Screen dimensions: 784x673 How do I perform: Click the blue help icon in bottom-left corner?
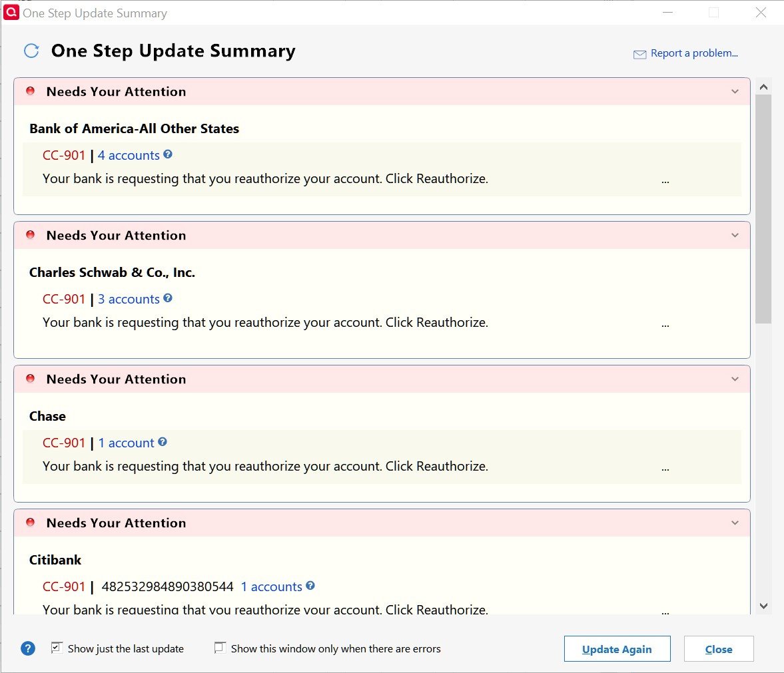(x=28, y=648)
